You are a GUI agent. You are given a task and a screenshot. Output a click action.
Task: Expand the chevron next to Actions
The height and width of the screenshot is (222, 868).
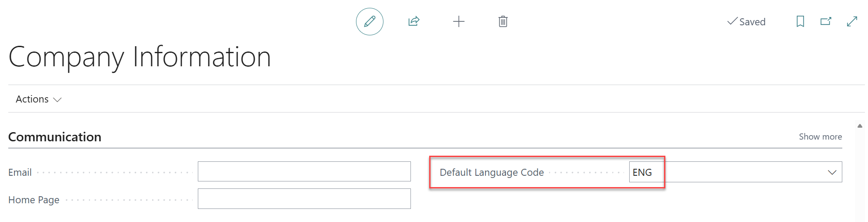point(57,100)
